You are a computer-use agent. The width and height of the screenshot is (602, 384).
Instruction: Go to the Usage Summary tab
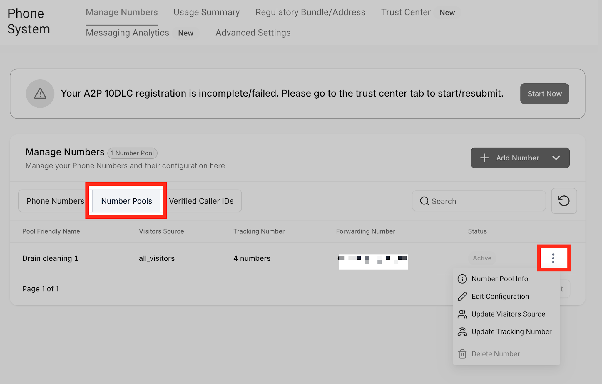[x=206, y=12]
